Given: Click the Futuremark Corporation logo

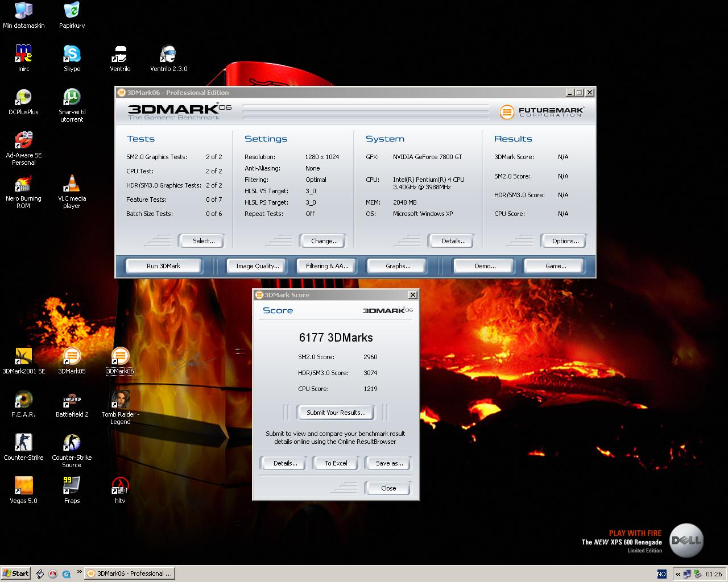Looking at the screenshot, I should [541, 111].
